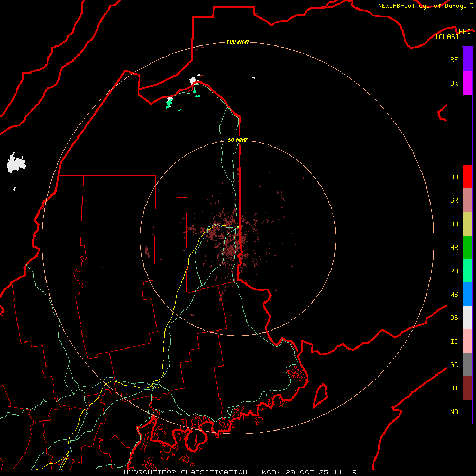Pick the RA light green legend block
This screenshot has width=476, height=476.
click(467, 271)
